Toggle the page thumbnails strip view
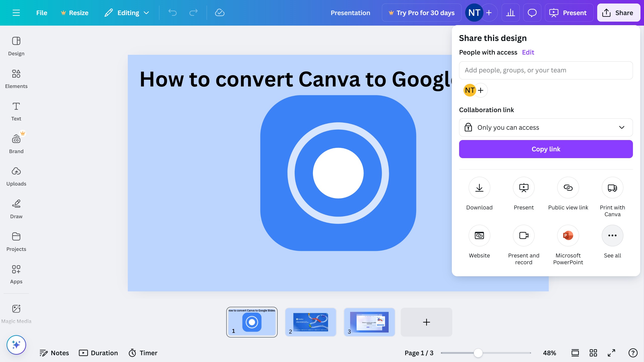The height and width of the screenshot is (362, 644). click(x=575, y=353)
